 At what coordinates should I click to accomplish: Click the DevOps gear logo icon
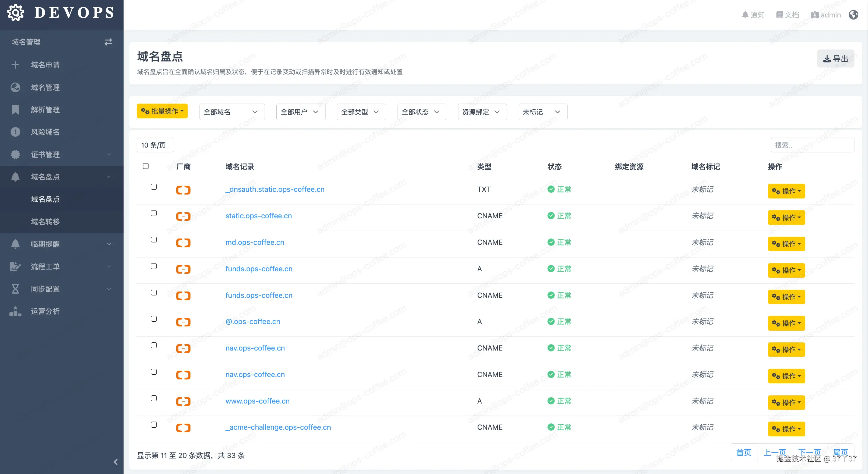(15, 12)
